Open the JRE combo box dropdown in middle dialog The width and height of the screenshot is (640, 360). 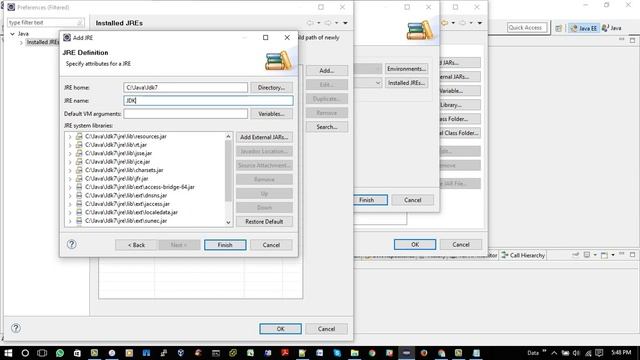[x=378, y=83]
